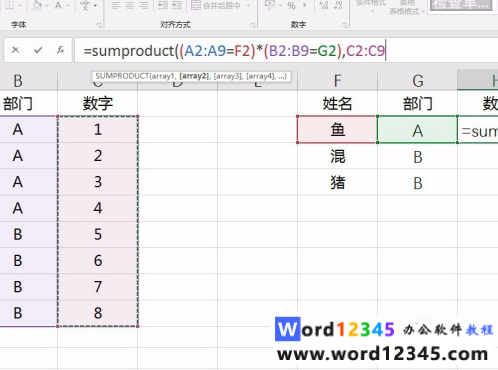Click inside the formula bar text
Screen dimensions: 498x370
(x=234, y=51)
